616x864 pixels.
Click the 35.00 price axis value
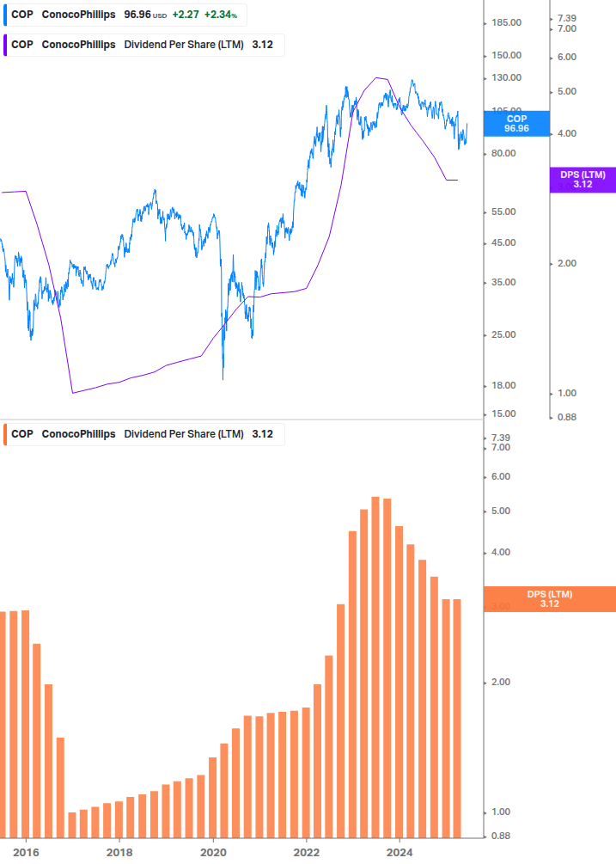(x=503, y=282)
